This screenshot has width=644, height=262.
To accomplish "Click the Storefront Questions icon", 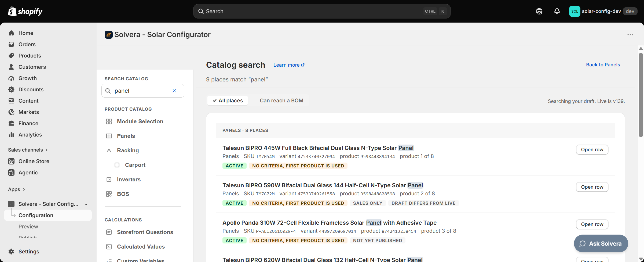I will (x=109, y=232).
